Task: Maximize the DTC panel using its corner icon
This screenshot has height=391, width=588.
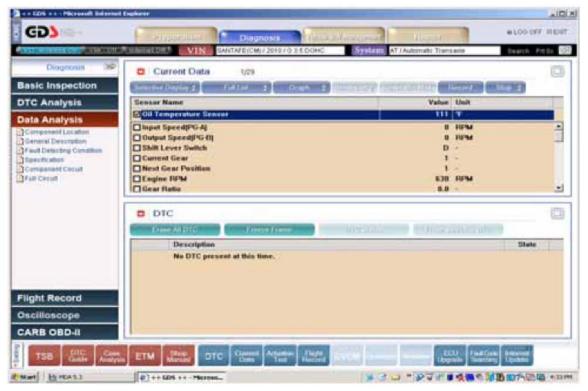Action: tap(557, 214)
